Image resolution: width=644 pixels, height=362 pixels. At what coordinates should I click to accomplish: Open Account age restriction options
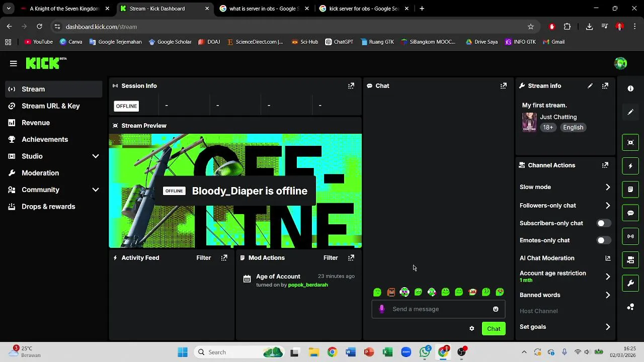point(608,277)
